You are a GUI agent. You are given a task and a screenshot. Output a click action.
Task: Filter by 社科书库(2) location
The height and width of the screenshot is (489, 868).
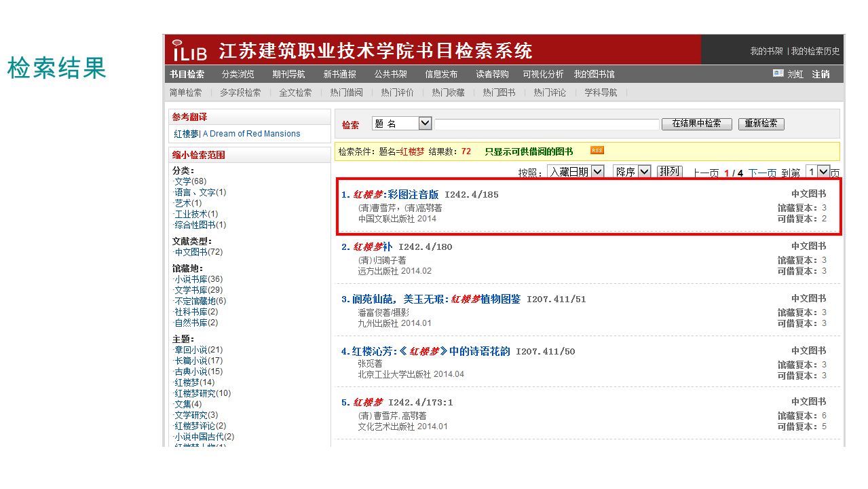(x=196, y=312)
